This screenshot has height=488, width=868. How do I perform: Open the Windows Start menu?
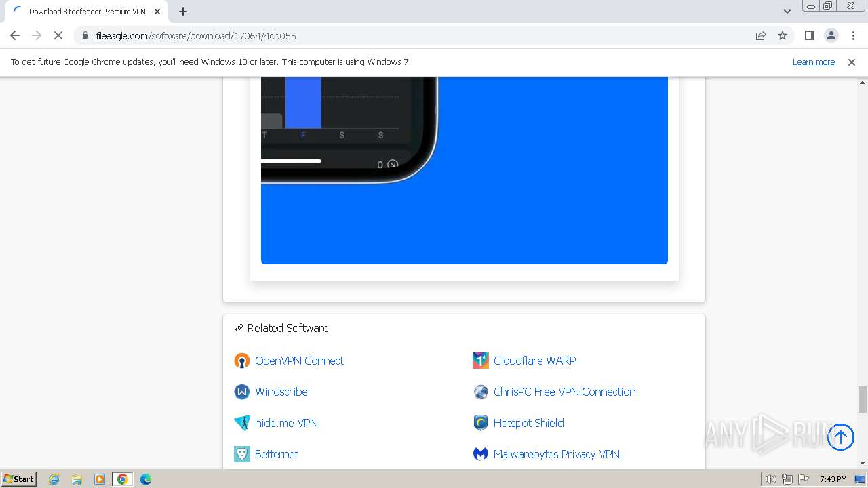click(18, 479)
